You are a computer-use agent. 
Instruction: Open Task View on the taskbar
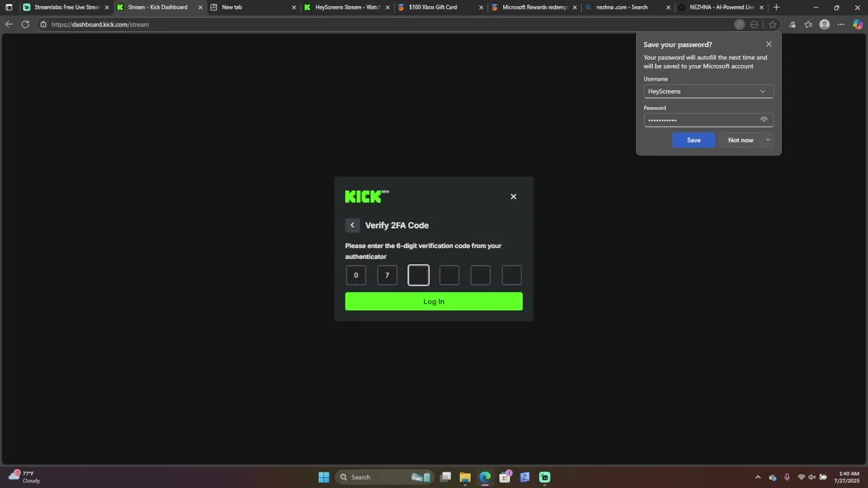(x=446, y=477)
